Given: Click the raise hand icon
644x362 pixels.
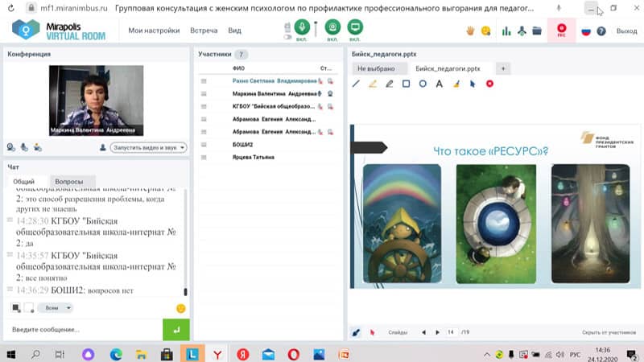Looking at the screenshot, I should point(470,31).
